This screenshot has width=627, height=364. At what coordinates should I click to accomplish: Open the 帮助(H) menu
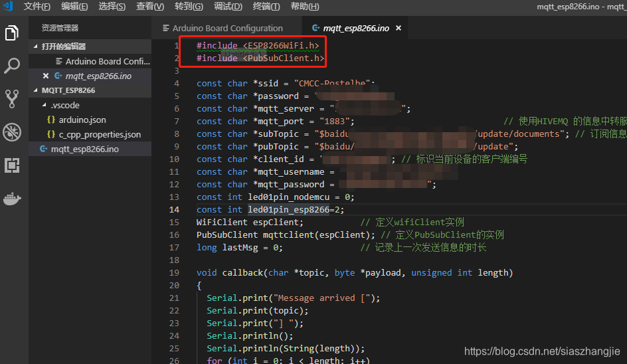click(x=305, y=7)
